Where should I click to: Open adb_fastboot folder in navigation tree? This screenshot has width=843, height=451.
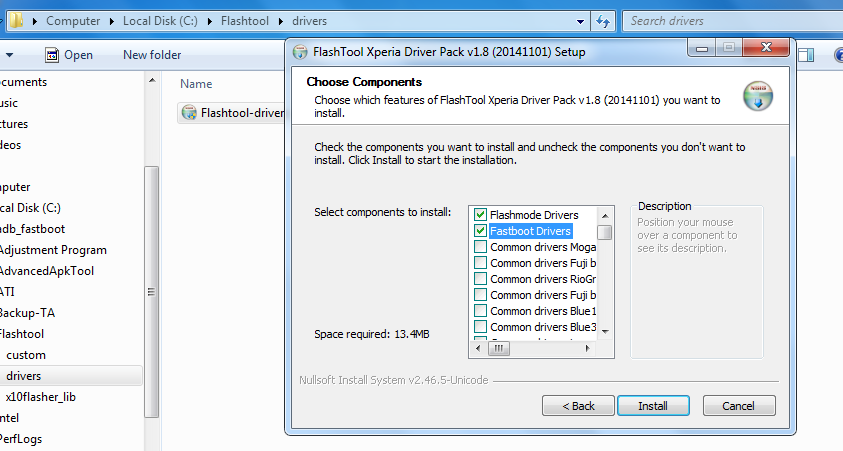click(x=32, y=229)
